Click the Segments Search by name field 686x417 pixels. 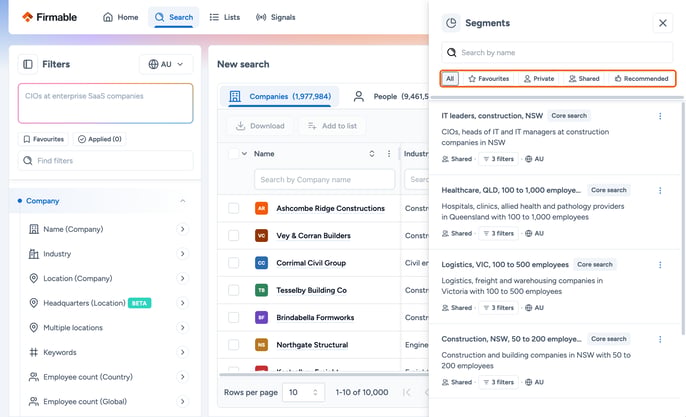click(x=557, y=53)
